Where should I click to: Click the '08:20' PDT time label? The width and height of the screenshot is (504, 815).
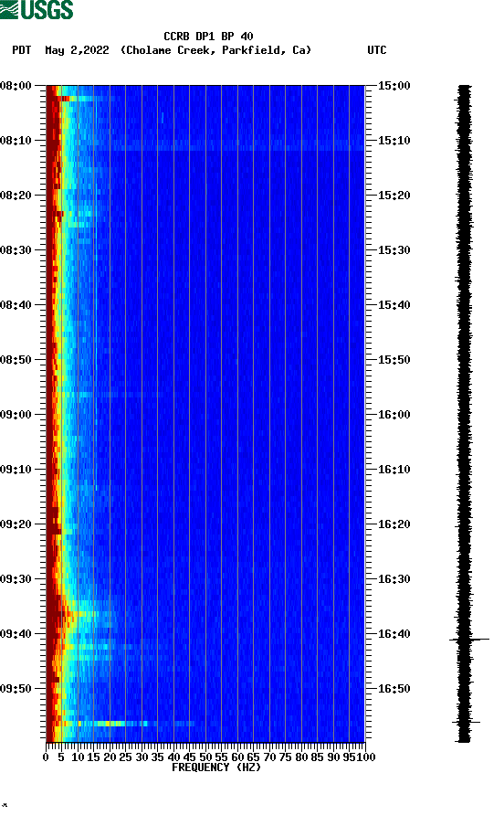16,196
